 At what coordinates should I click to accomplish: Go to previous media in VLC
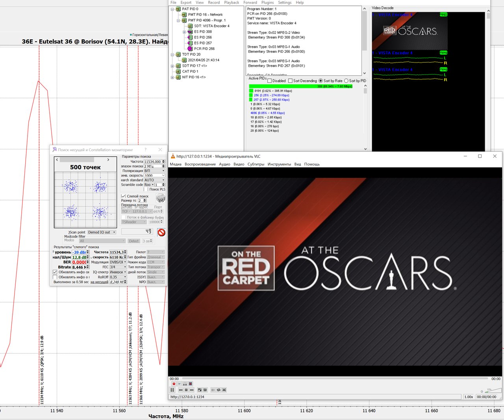181,390
